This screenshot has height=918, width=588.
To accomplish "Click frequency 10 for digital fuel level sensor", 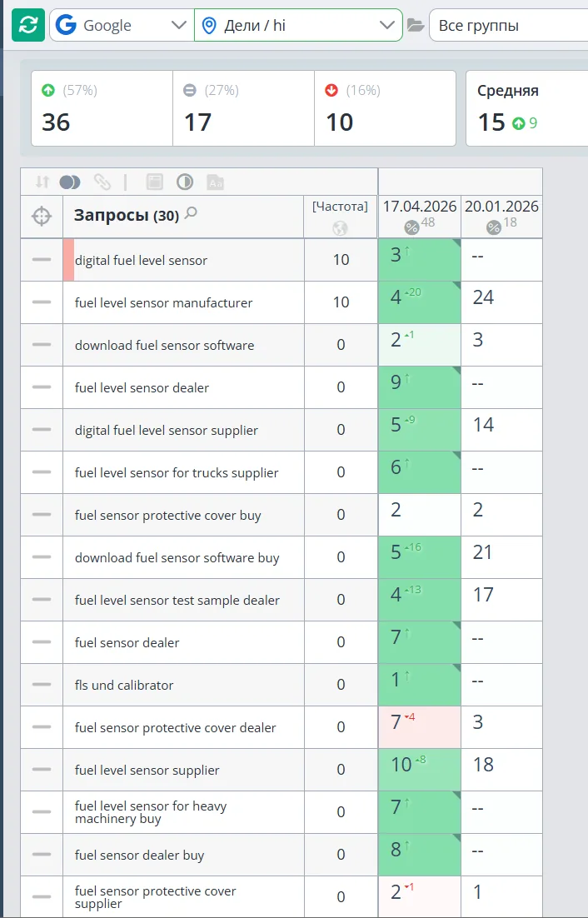I will click(x=341, y=259).
